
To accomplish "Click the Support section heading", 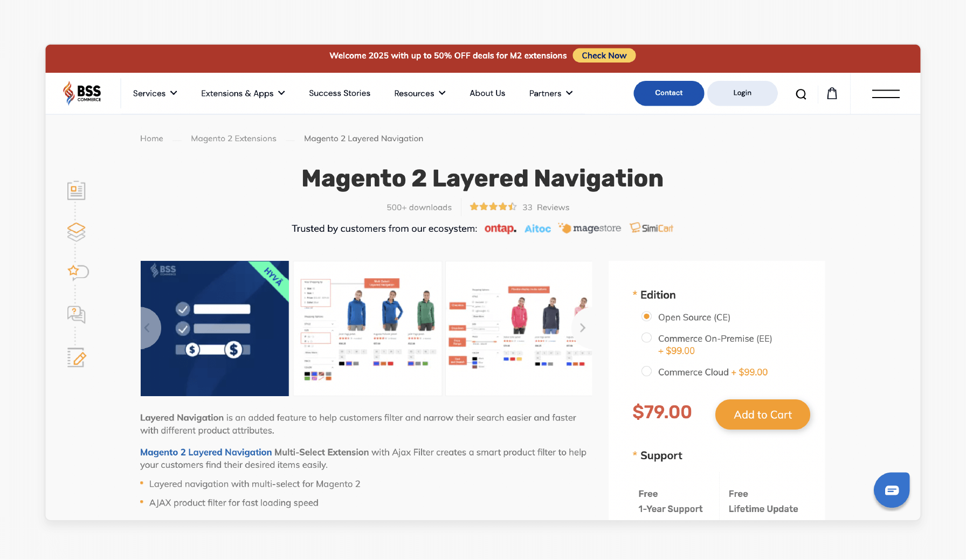I will (661, 455).
